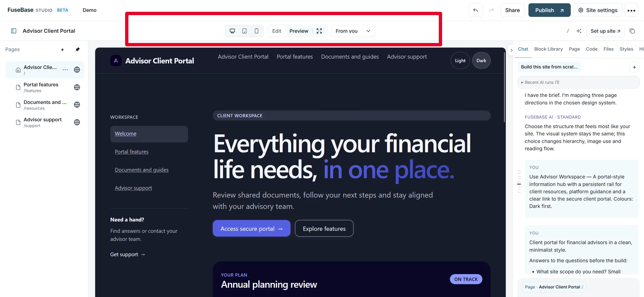Screen dimensions: 644x297
Task: Click the undo arrow button
Action: coord(476,10)
